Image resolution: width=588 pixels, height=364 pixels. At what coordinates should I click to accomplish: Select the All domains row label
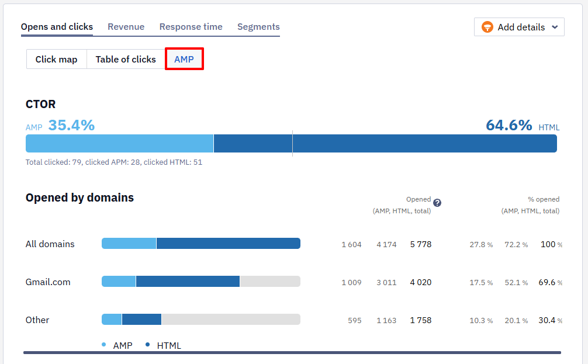(x=50, y=244)
